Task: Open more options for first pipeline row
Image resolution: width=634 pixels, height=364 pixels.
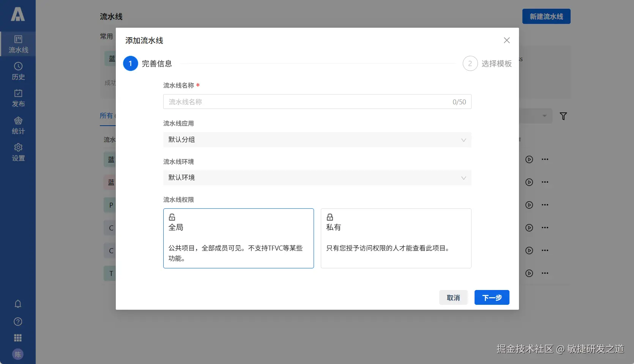Action: [545, 159]
